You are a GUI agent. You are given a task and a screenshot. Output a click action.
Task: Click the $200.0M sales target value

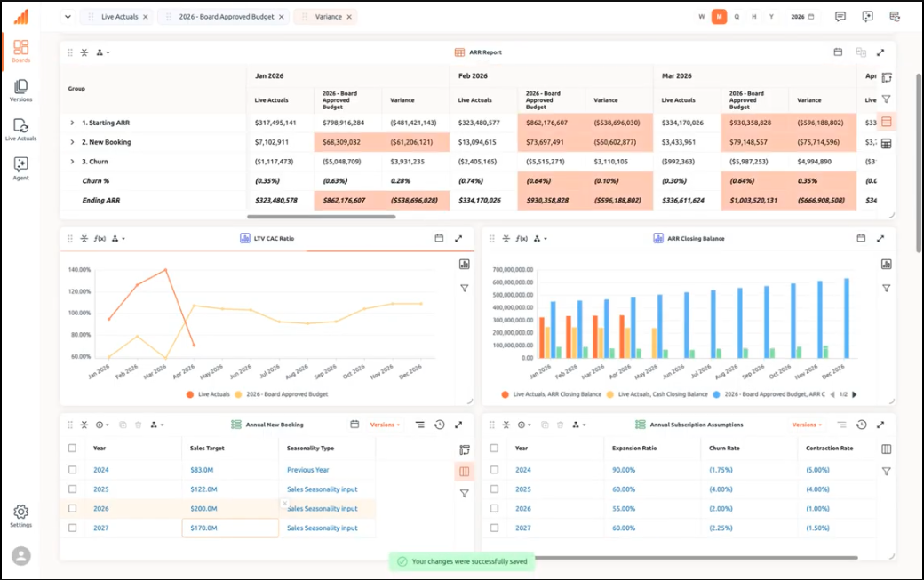[203, 508]
